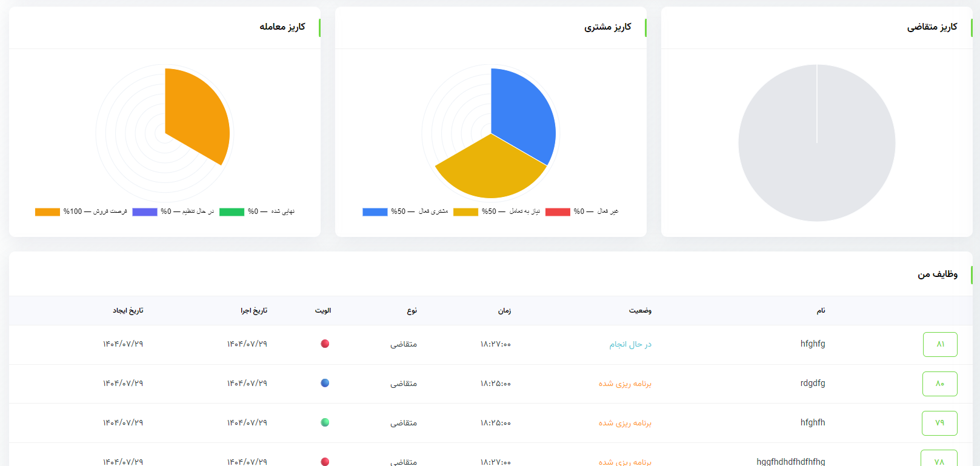Screen dimensions: 980x466
Task: Sort by the الویت column header
Action: [x=322, y=310]
